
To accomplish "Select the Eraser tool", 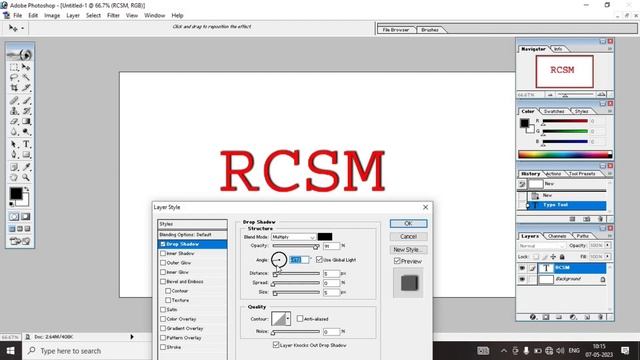I will 14,121.
